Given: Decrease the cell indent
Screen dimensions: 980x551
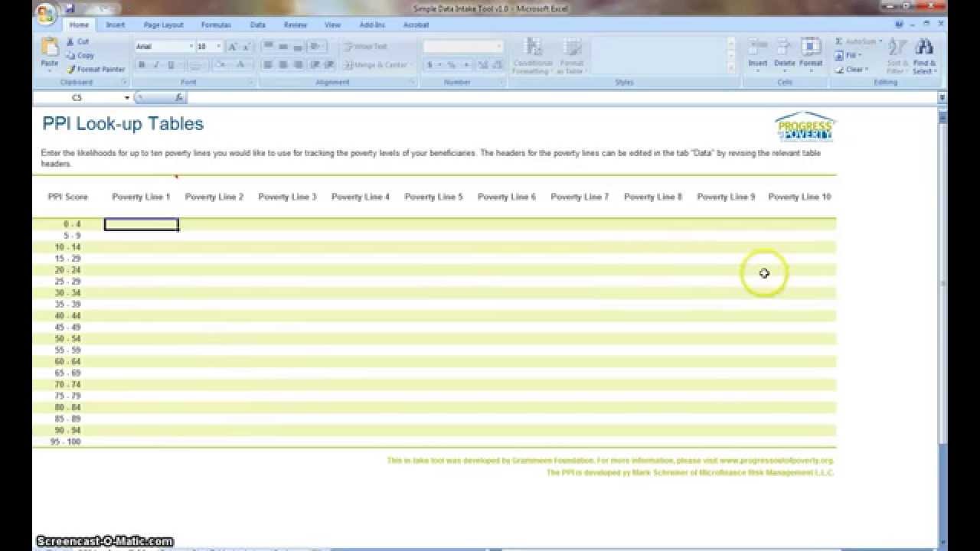Looking at the screenshot, I should [x=315, y=65].
